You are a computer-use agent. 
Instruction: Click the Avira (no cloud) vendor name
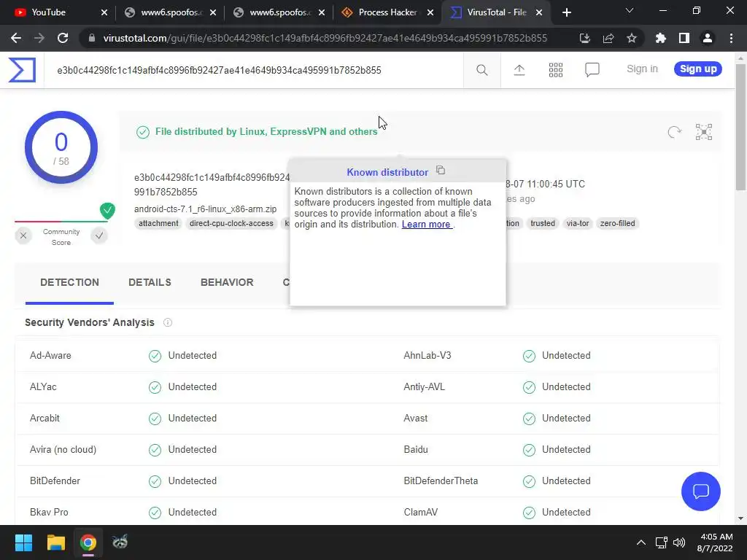(x=63, y=449)
